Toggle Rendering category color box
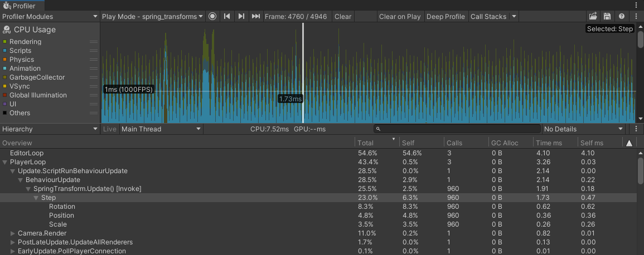The width and height of the screenshot is (644, 255). [x=4, y=42]
